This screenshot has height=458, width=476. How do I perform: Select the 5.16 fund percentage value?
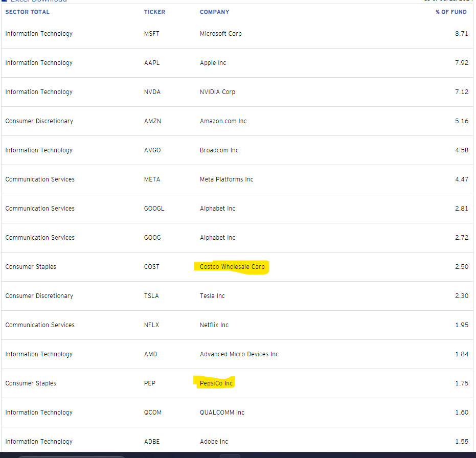(x=461, y=121)
